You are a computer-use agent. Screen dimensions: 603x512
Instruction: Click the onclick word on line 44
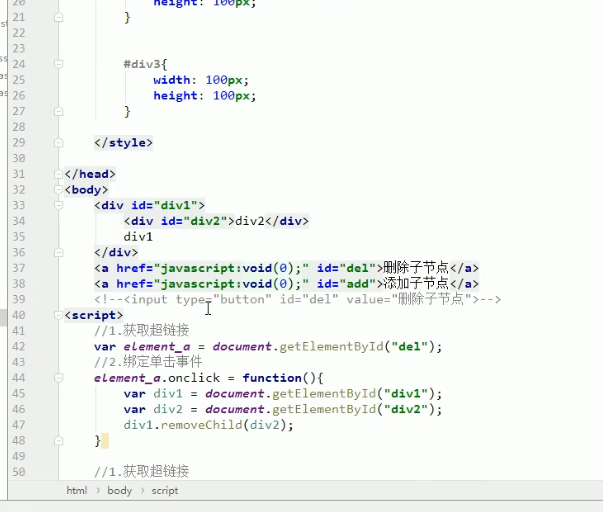194,378
